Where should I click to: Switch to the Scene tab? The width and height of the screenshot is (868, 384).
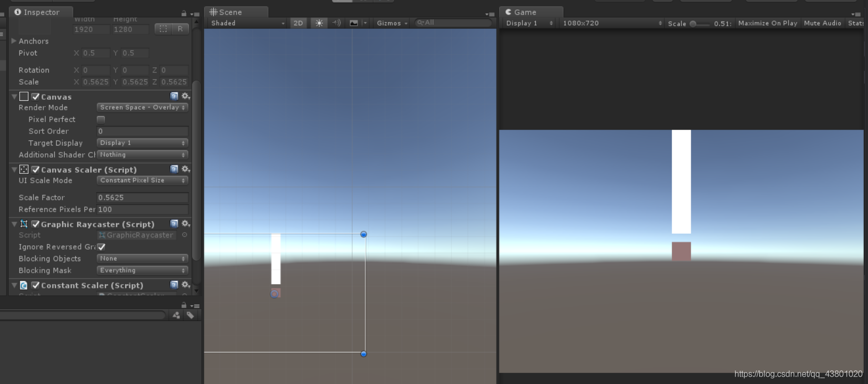tap(236, 12)
